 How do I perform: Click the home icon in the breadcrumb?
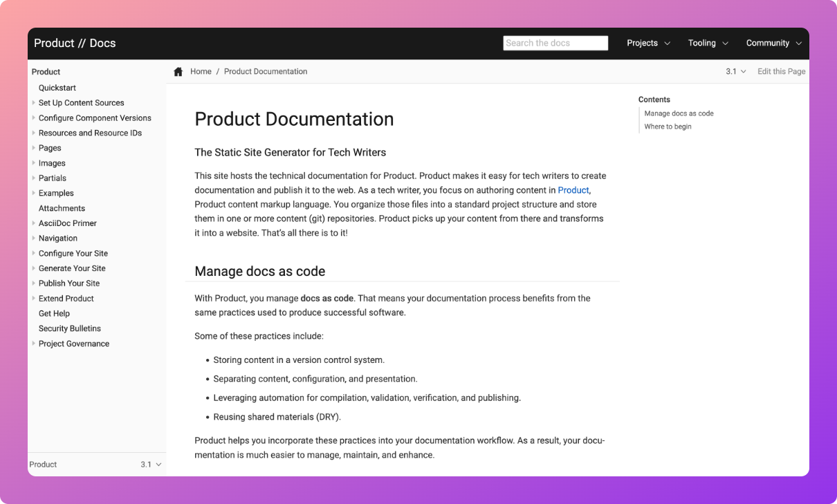178,71
